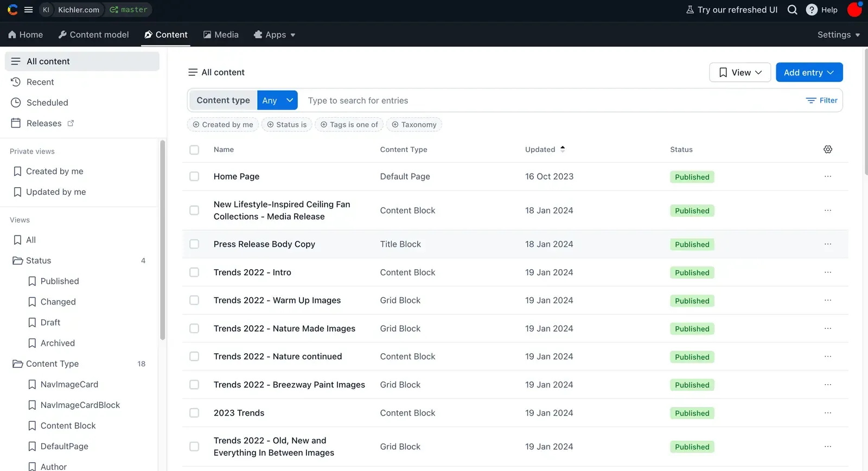The width and height of the screenshot is (868, 471).
Task: Click the Add entry button
Action: [x=809, y=72]
